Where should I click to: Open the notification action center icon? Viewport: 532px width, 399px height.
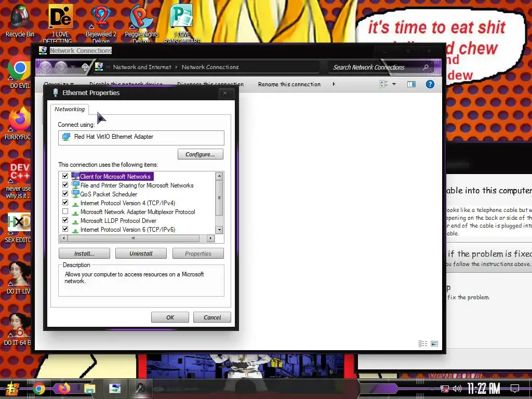(x=515, y=389)
